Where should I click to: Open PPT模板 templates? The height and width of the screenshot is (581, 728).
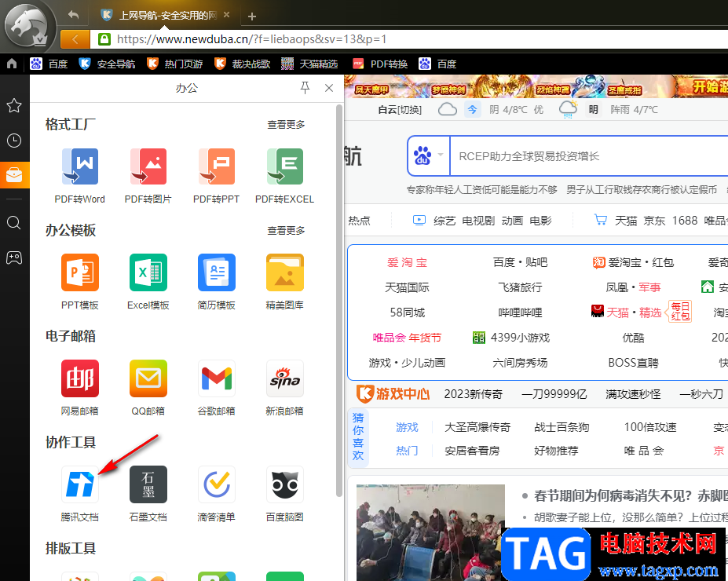tap(80, 282)
